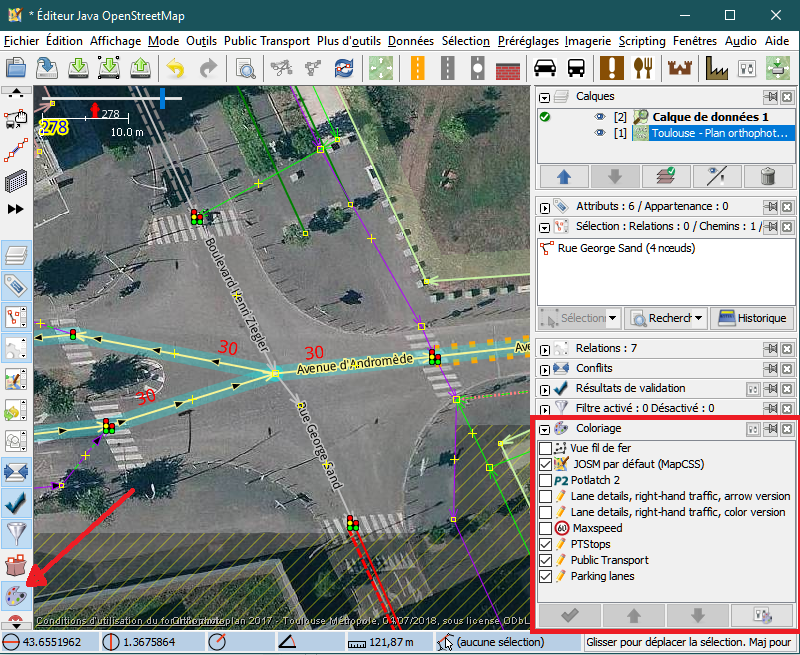Delete the layer with the trash icon

pyautogui.click(x=768, y=177)
